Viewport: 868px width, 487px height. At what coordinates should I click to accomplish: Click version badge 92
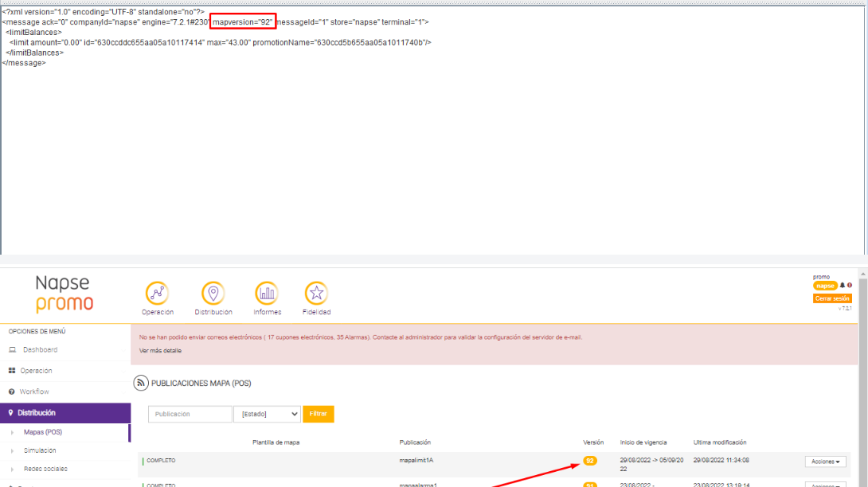point(589,461)
